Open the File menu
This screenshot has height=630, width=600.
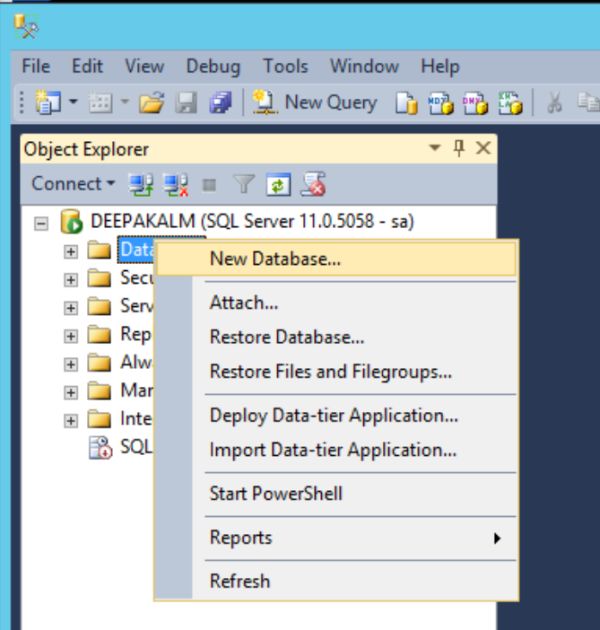click(36, 66)
